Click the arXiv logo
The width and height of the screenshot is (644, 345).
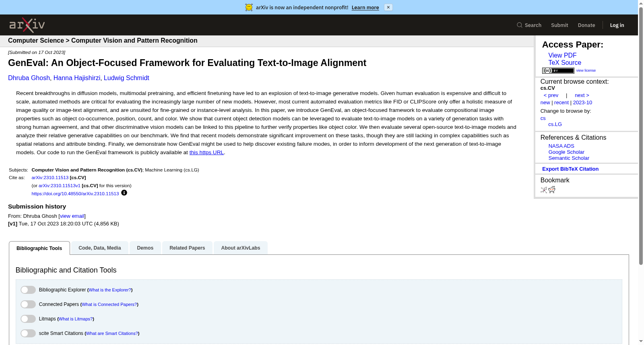point(27,25)
